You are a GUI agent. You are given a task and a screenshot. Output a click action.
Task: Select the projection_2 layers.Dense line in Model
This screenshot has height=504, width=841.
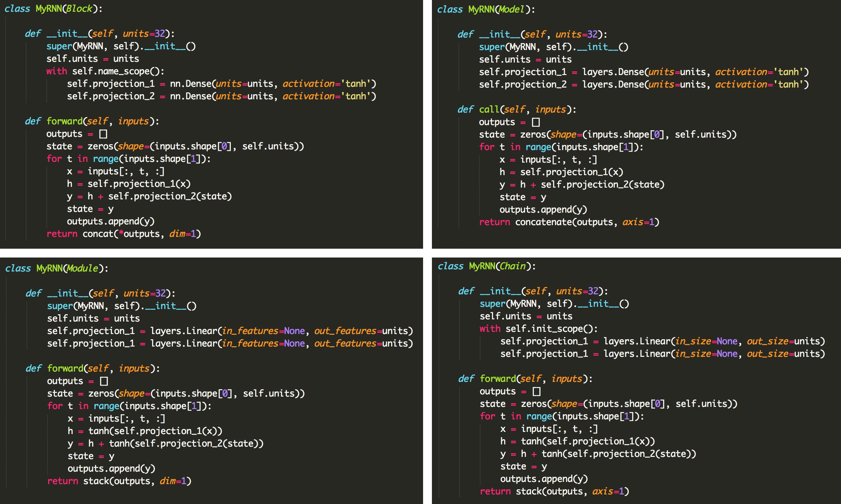[644, 85]
